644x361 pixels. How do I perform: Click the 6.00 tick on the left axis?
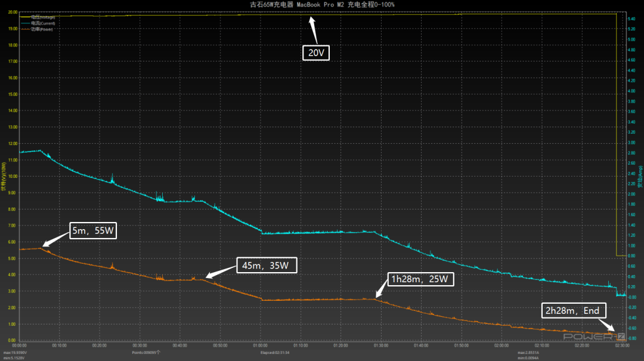[13, 242]
